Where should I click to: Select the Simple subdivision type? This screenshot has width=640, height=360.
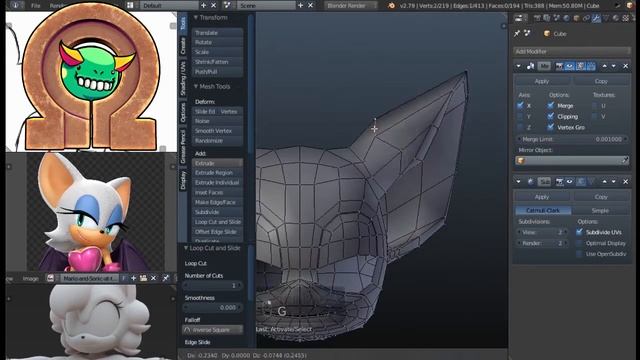600,211
